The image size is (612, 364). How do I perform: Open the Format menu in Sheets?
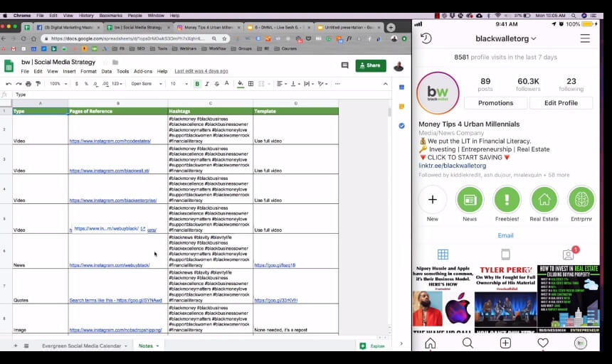[89, 71]
